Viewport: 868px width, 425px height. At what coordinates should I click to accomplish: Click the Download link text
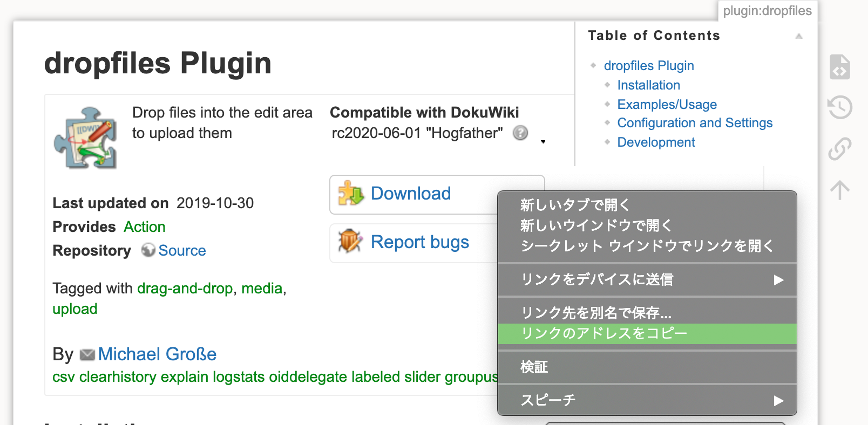click(x=410, y=194)
